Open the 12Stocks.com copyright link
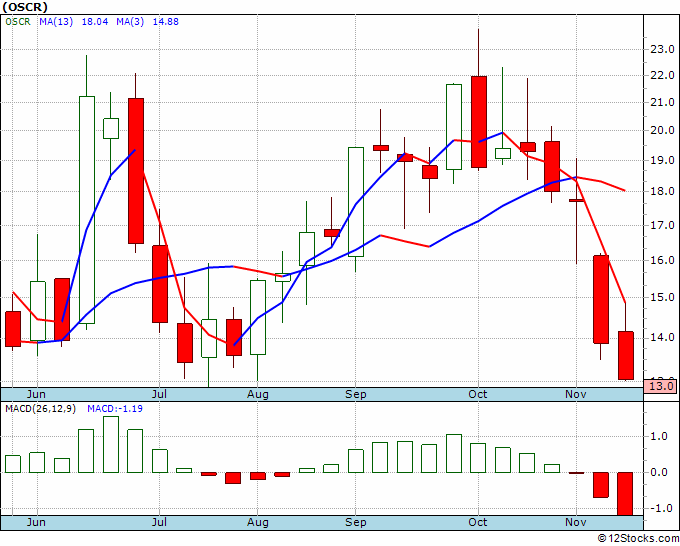 pos(638,538)
